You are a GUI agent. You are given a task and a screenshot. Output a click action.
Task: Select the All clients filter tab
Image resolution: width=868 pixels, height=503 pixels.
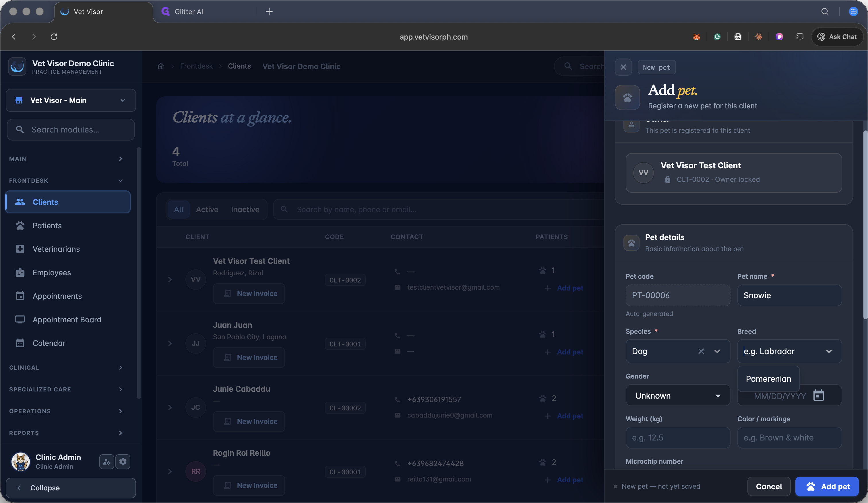click(179, 210)
